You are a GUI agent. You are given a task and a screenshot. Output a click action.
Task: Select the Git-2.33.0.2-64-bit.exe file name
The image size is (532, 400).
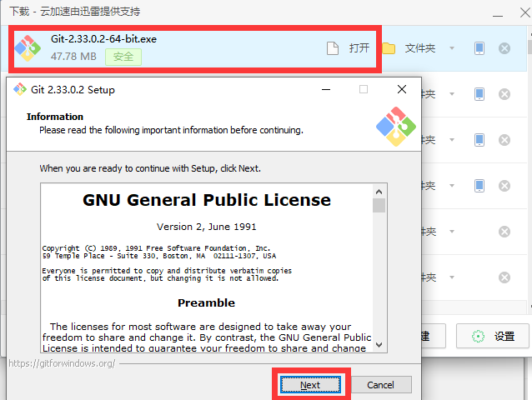104,39
